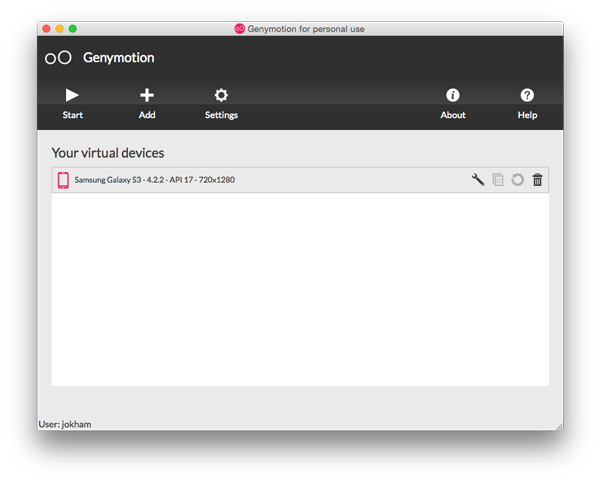
Task: Minimize the Genymotion window
Action: pos(59,29)
